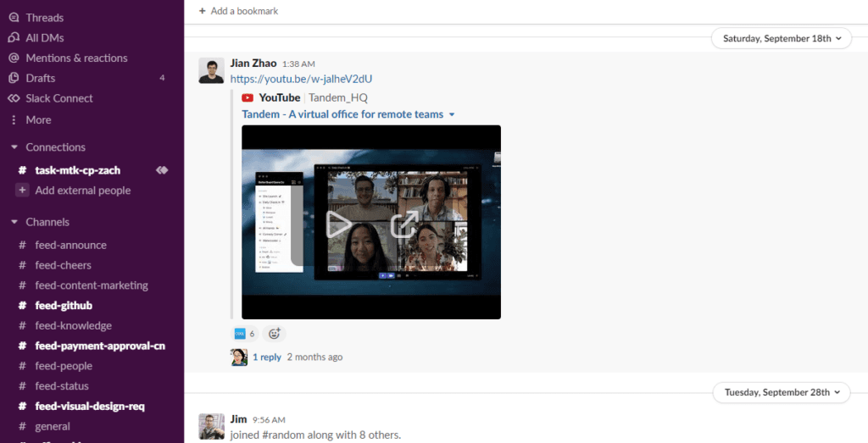Click the YouTube logo icon in preview

coord(248,98)
